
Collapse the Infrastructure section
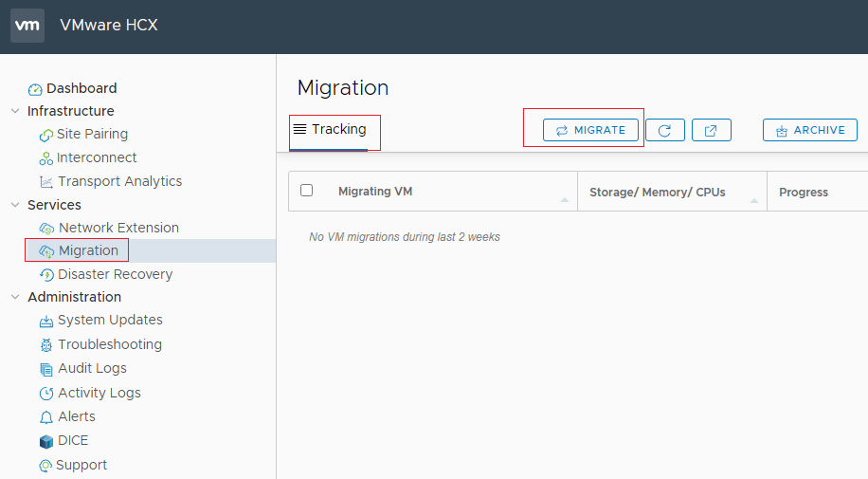pos(15,111)
